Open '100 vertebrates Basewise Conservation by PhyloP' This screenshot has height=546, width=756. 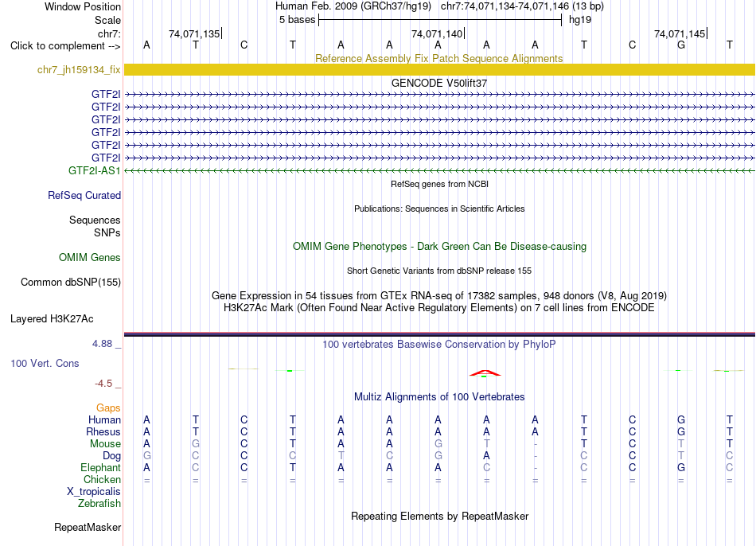click(x=439, y=345)
